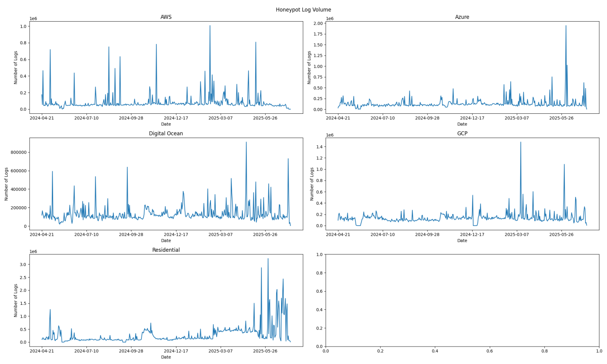The height and width of the screenshot is (364, 607).
Task: Select the Azure subplot title
Action: 462,17
